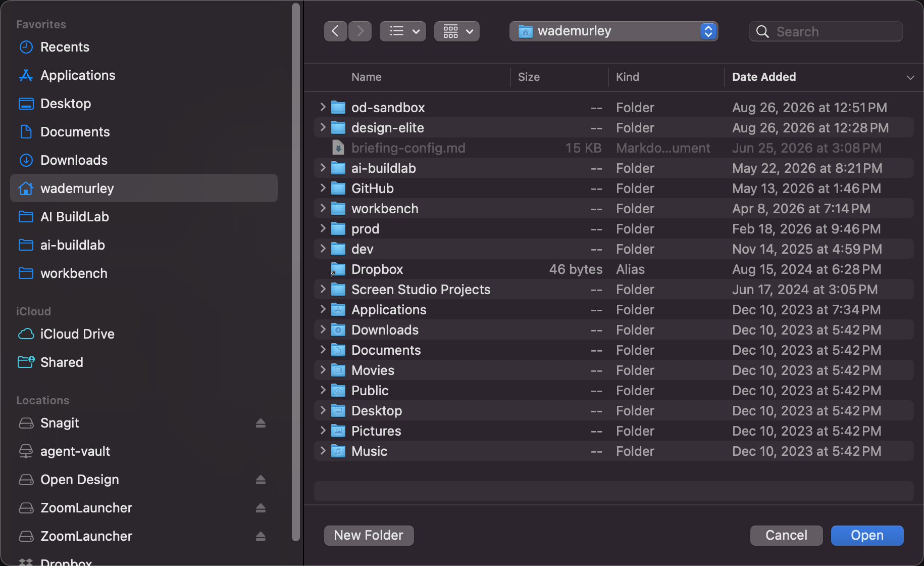Expand the design-elite folder
Viewport: 924px width, 566px height.
tap(323, 127)
